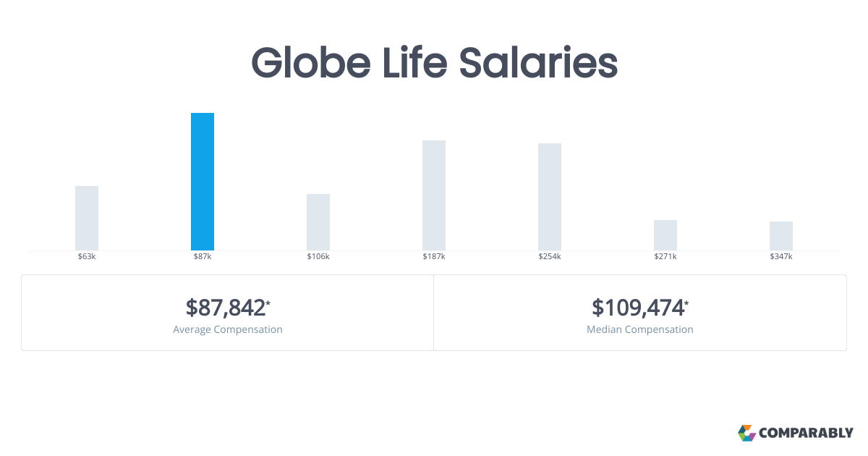Select the Average Compensation caption text
Viewport: 868px width, 456px height.
228,329
